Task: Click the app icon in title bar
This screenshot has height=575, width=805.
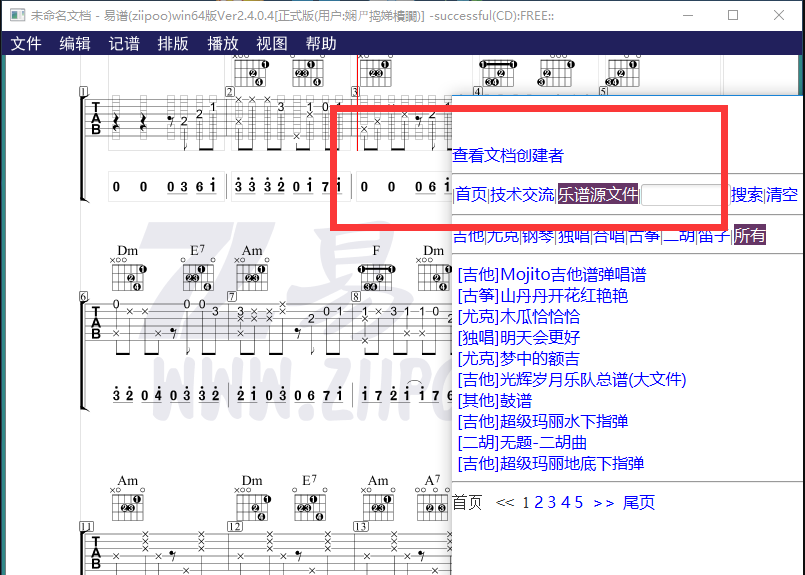Action: click(x=17, y=15)
